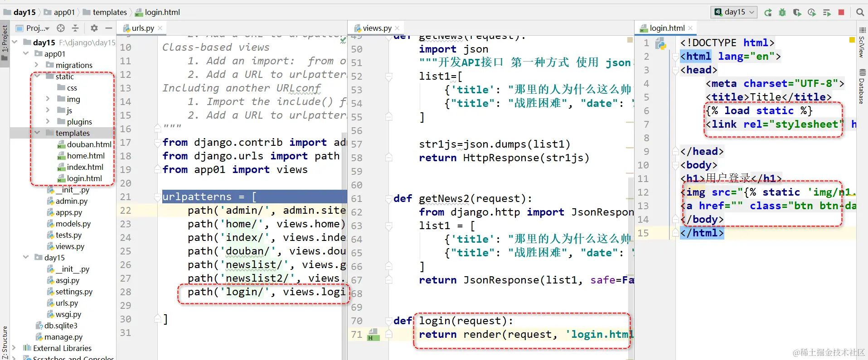The width and height of the screenshot is (868, 360).
Task: Select db.sqlite3 in project tree
Action: pos(56,326)
